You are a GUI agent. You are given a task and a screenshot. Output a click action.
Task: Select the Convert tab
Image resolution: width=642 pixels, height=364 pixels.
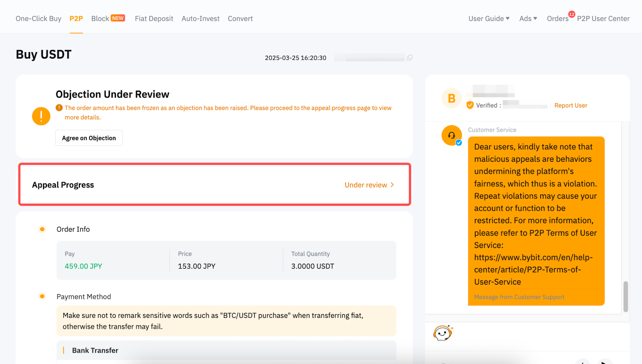(x=240, y=18)
